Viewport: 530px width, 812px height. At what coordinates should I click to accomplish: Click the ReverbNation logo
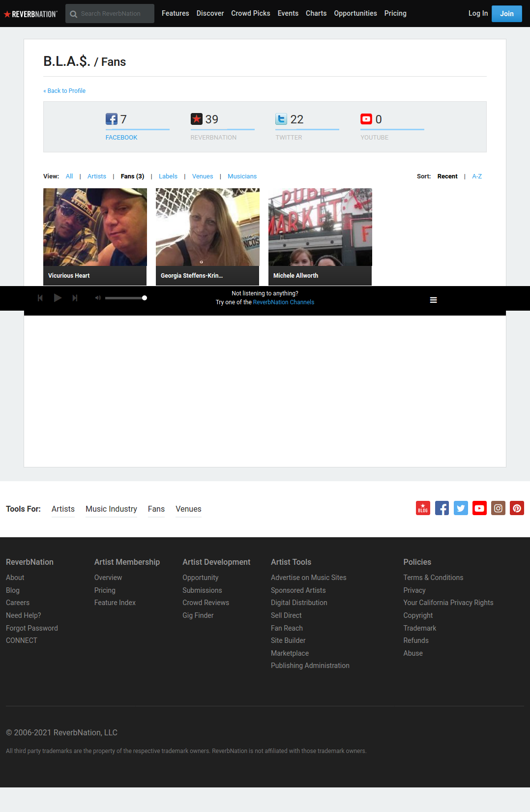click(x=30, y=14)
